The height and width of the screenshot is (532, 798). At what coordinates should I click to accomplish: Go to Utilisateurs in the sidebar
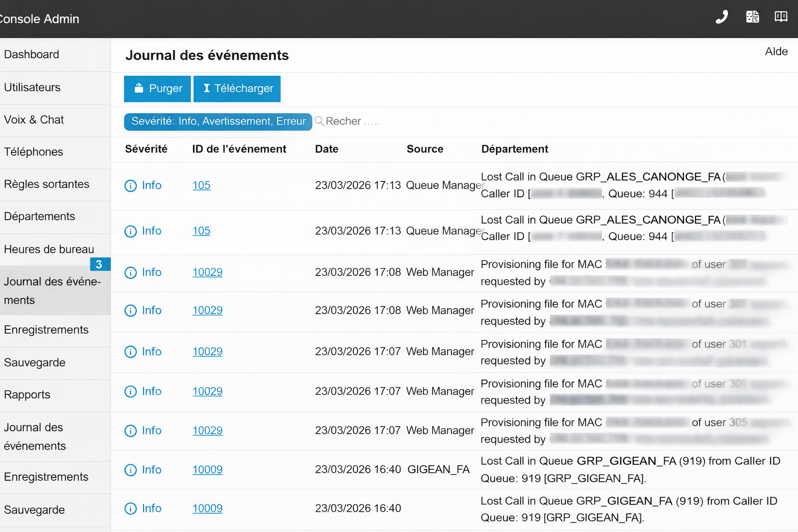[x=32, y=88]
